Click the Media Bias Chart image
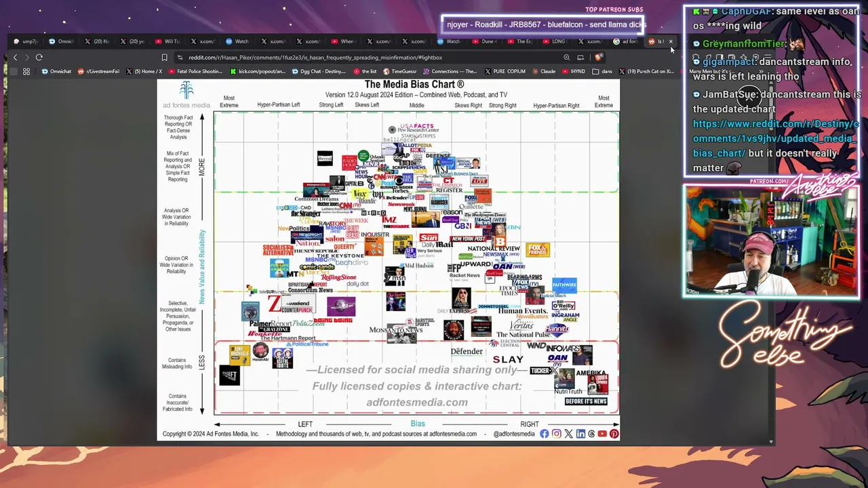 point(389,260)
